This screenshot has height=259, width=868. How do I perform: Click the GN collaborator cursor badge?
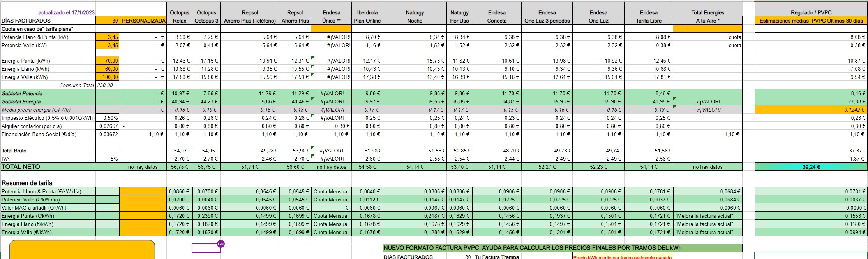point(221,244)
